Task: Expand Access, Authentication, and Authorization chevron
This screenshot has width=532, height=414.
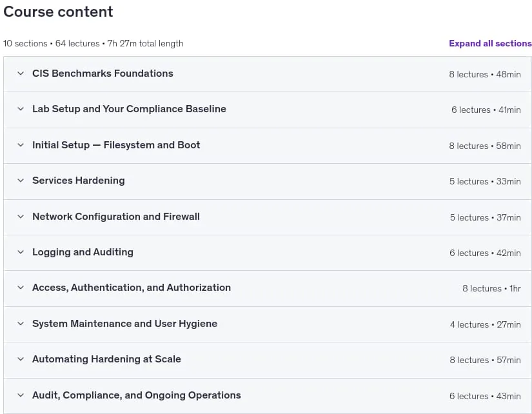Action: (x=21, y=288)
